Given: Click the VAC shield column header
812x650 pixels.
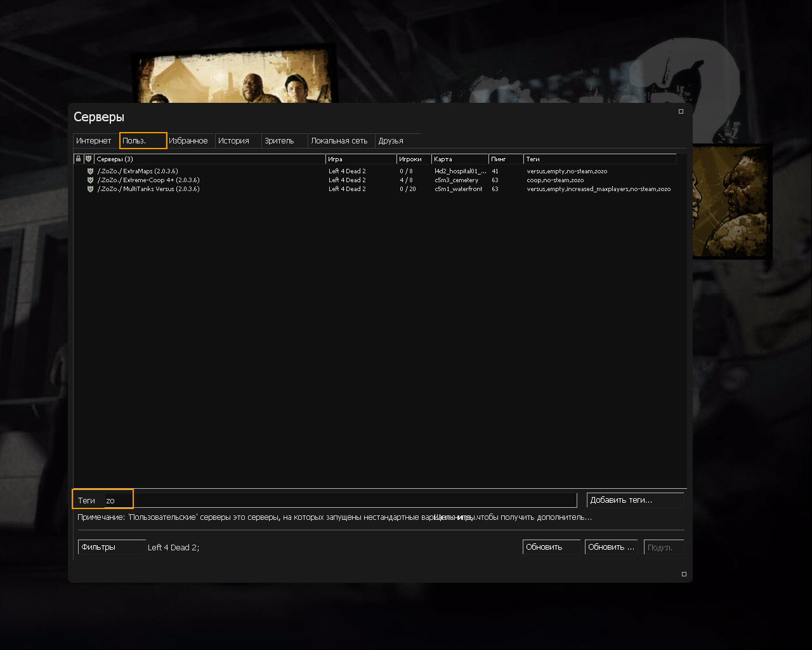Looking at the screenshot, I should pyautogui.click(x=88, y=159).
